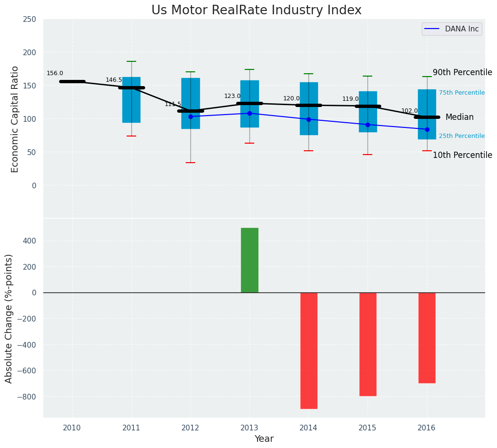The width and height of the screenshot is (497, 448).
Task: Click the red 2014 absolute change bar
Action: [x=308, y=351]
